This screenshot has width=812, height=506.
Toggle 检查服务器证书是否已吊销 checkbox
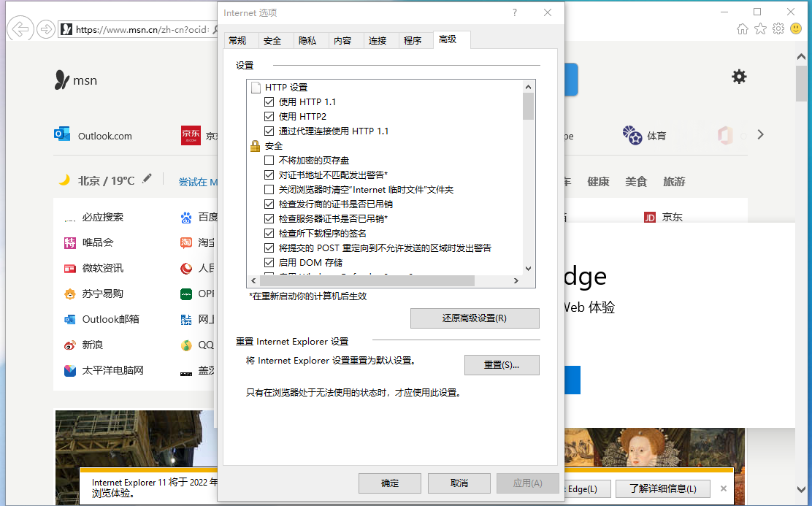click(269, 218)
